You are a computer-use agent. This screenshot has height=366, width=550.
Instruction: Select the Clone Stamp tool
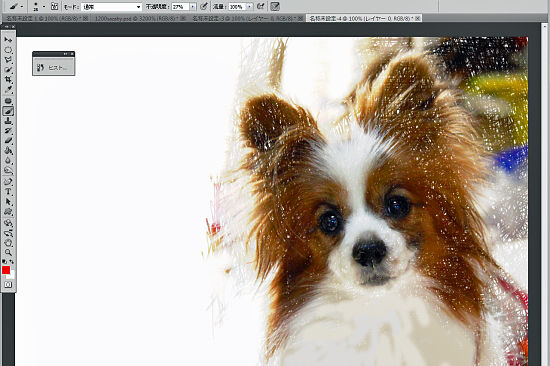[x=8, y=121]
